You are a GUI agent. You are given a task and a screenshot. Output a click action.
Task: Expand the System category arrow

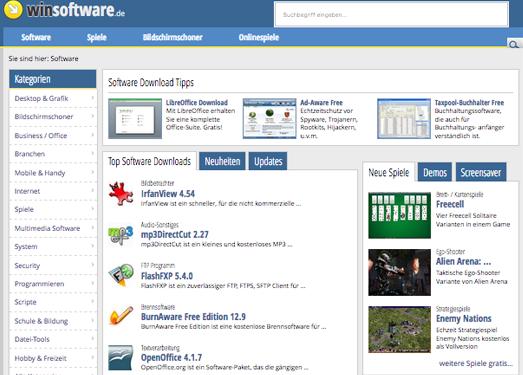coord(93,246)
